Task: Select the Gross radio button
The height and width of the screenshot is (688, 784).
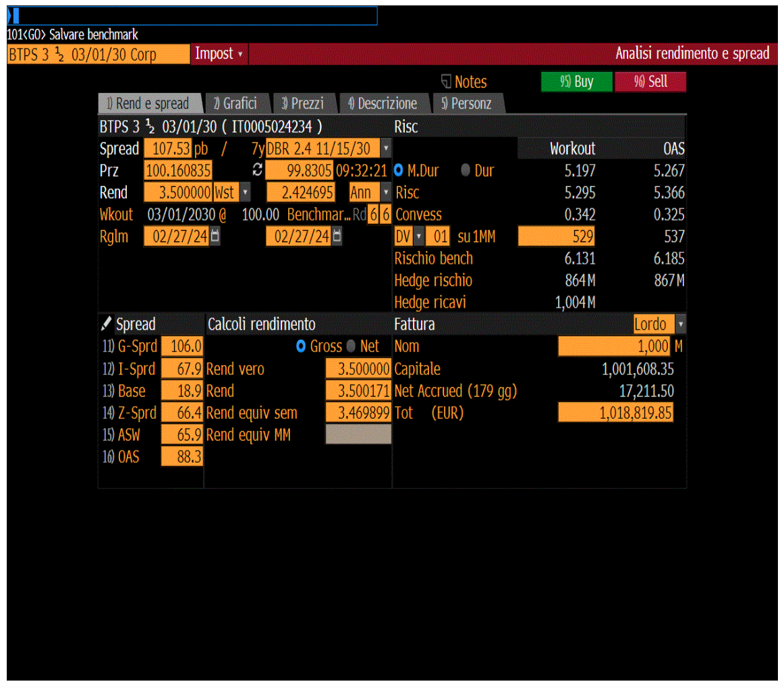Action: point(301,346)
